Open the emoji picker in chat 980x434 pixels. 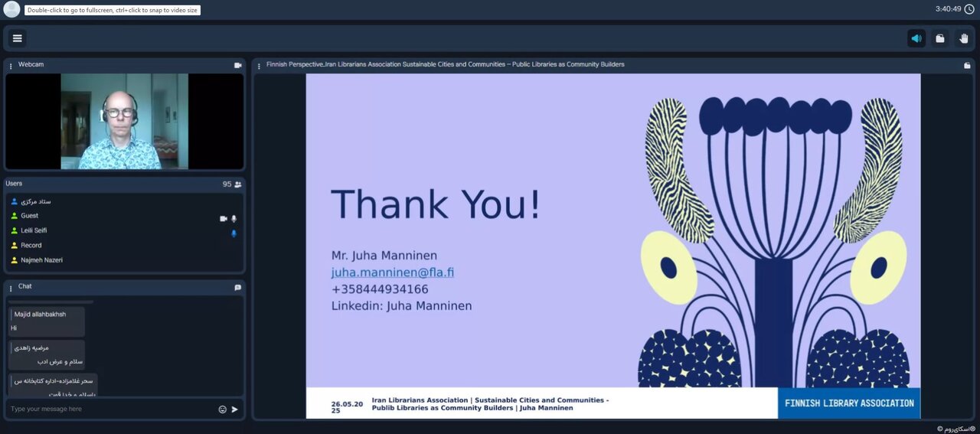tap(223, 410)
